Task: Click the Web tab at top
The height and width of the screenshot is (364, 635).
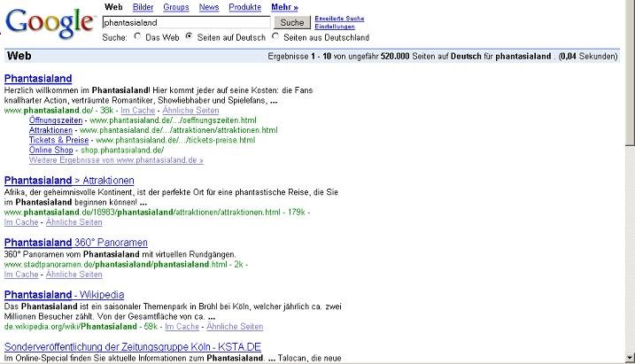Action: coord(113,7)
